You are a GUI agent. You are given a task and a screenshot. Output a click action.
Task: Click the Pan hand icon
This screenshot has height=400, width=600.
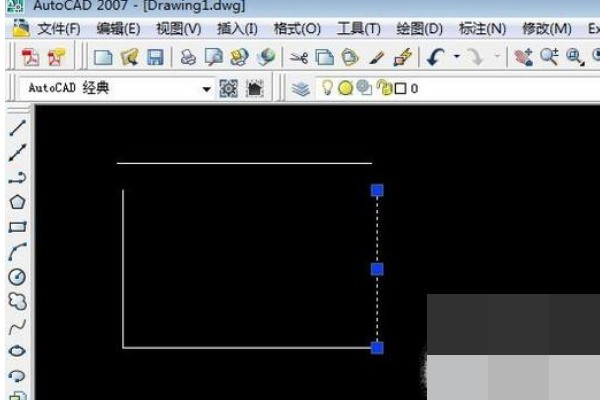click(x=523, y=57)
